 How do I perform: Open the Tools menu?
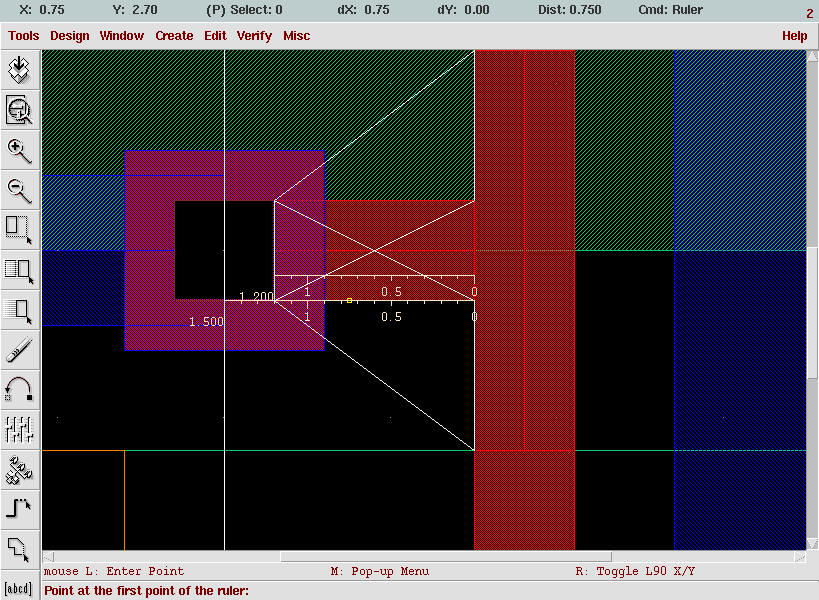point(24,36)
